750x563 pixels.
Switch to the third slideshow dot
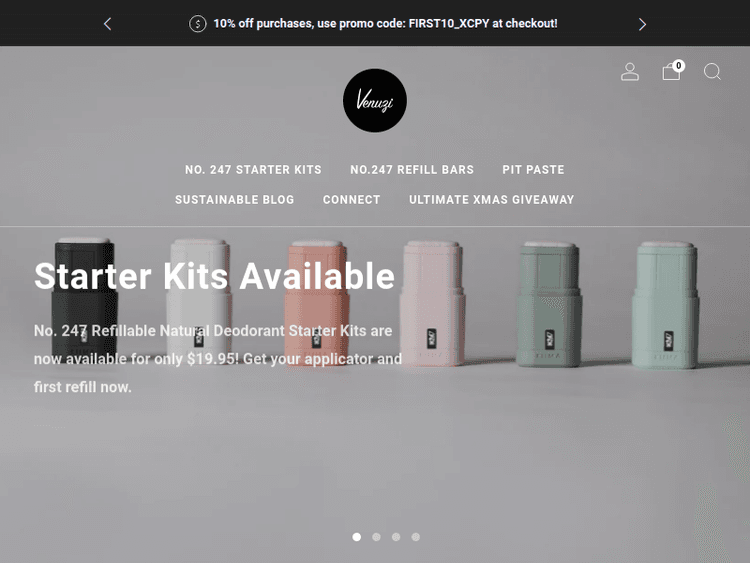click(x=396, y=537)
